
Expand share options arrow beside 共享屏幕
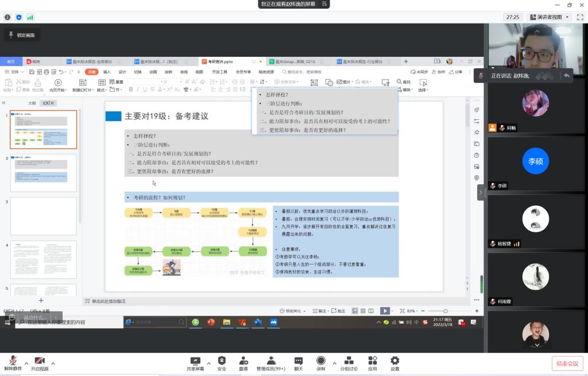pos(209,363)
